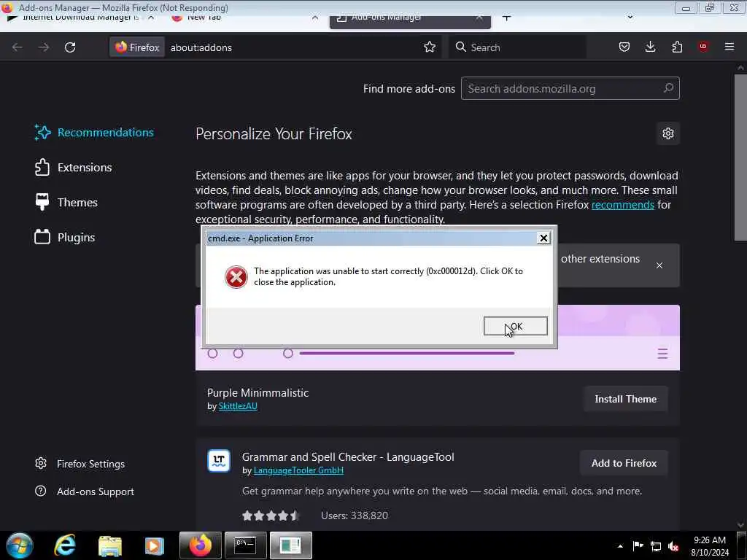This screenshot has width=747, height=560.
Task: Click the Search addons.mozilla.org field
Action: [x=570, y=88]
